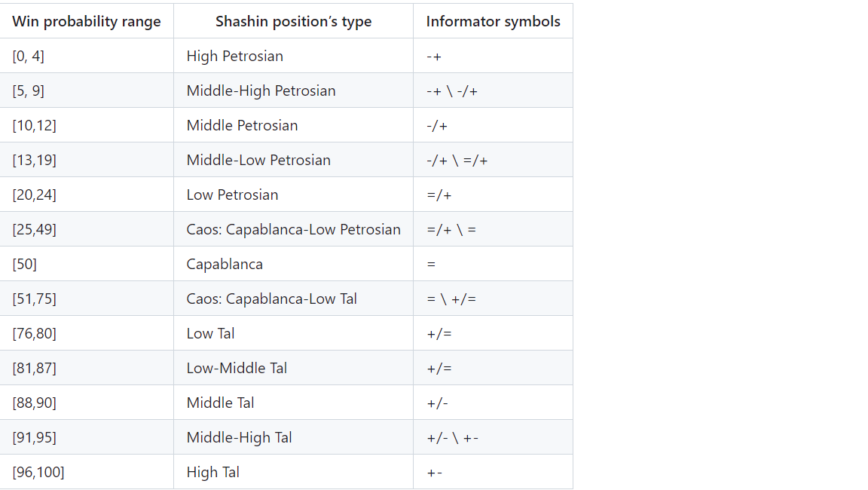
Task: Click the Middle-High Tal cell
Action: 293,437
